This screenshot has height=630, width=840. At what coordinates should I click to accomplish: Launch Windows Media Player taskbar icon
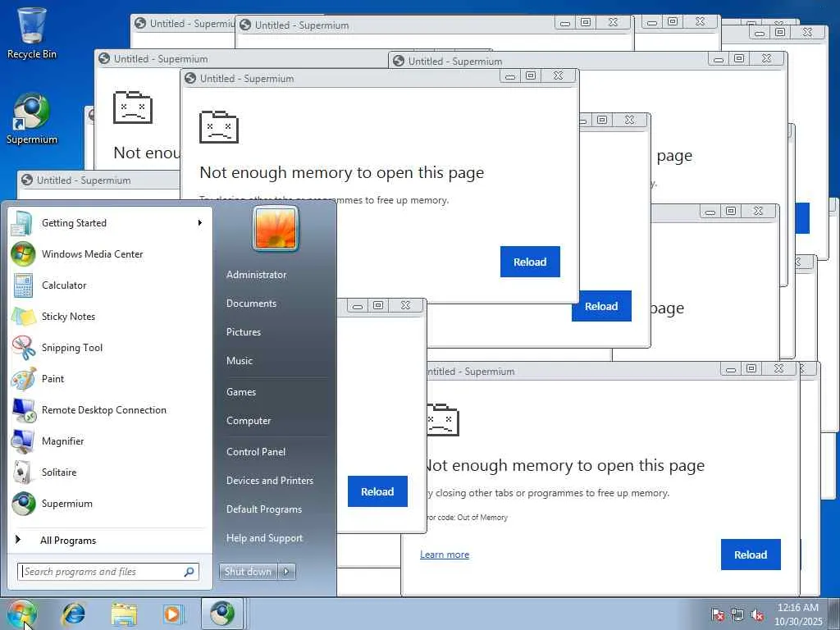tap(173, 614)
